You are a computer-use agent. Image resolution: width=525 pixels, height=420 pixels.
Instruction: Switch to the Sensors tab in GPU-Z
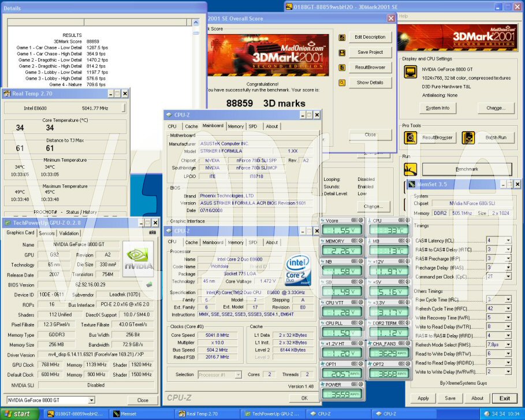coord(47,233)
